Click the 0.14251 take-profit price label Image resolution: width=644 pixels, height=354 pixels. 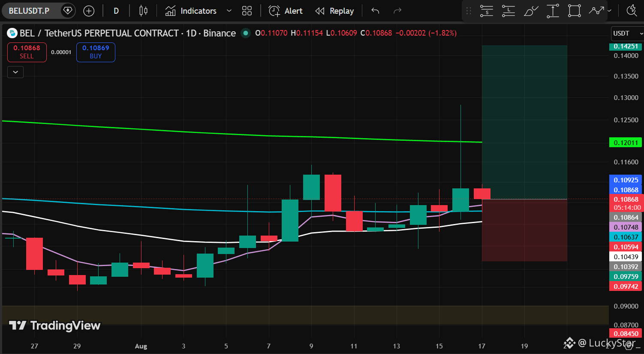626,46
